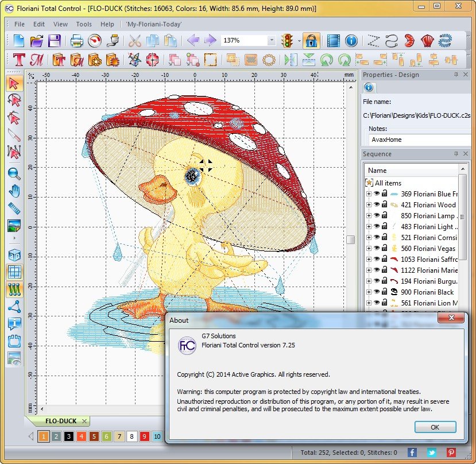Image resolution: width=476 pixels, height=464 pixels.
Task: Select black color swatch 3
Action: click(68, 436)
